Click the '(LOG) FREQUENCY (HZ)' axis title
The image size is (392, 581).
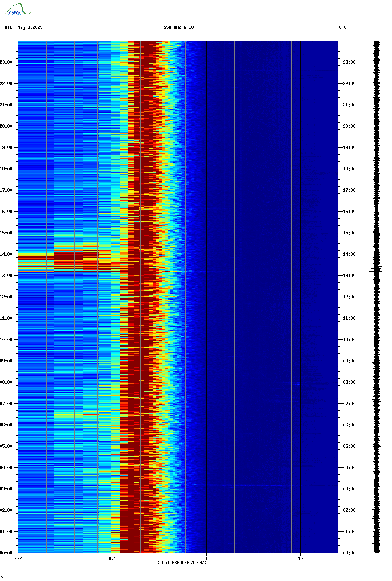tap(182, 563)
